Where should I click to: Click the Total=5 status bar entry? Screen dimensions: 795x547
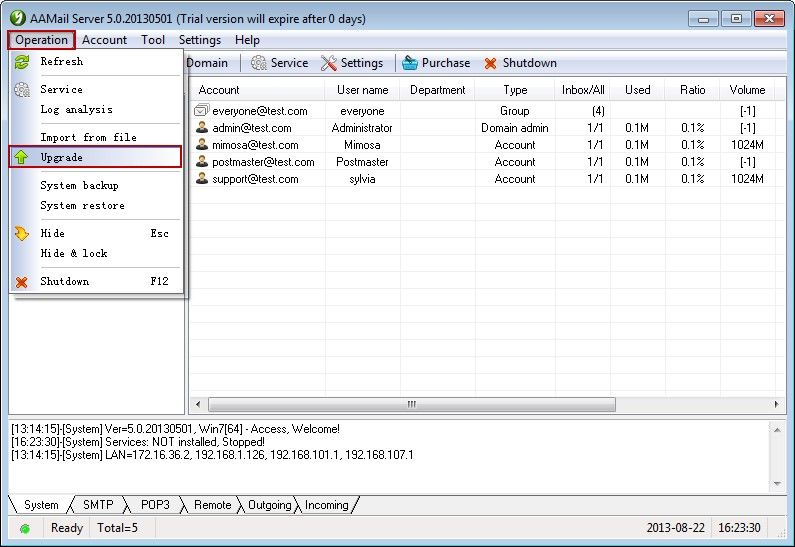point(117,528)
